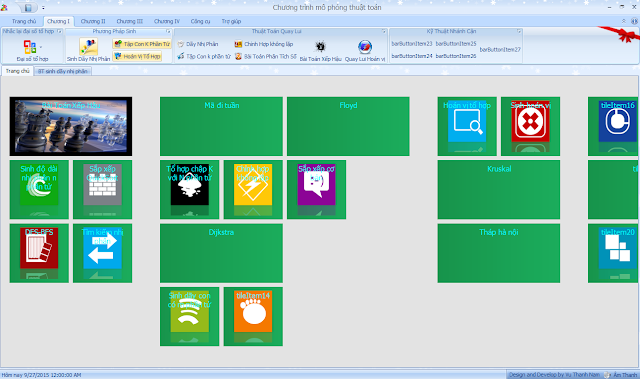640x379 pixels.
Task: Expand the Kỹ Thuật Nhánh Cận group launcher
Action: (x=519, y=31)
